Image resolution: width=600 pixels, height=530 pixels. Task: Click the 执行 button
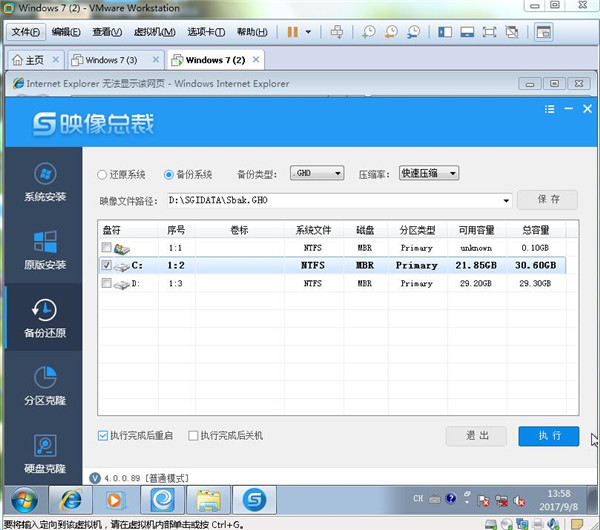[x=549, y=436]
